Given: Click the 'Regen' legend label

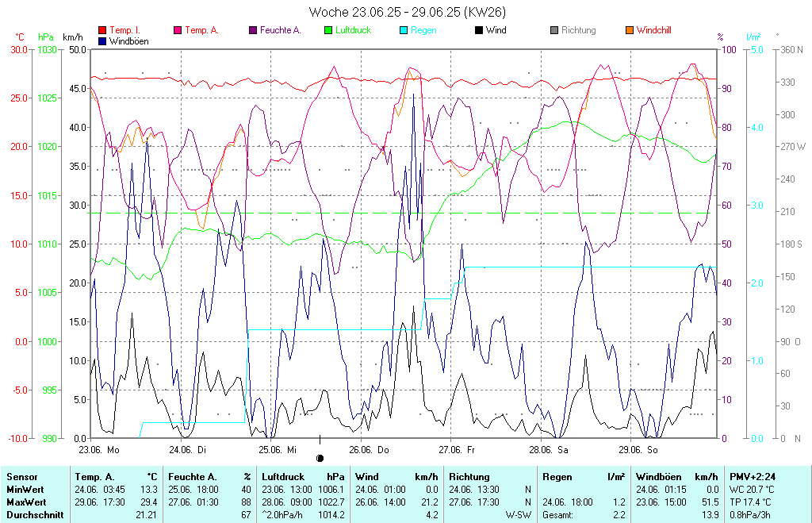Looking at the screenshot, I should coord(423,30).
